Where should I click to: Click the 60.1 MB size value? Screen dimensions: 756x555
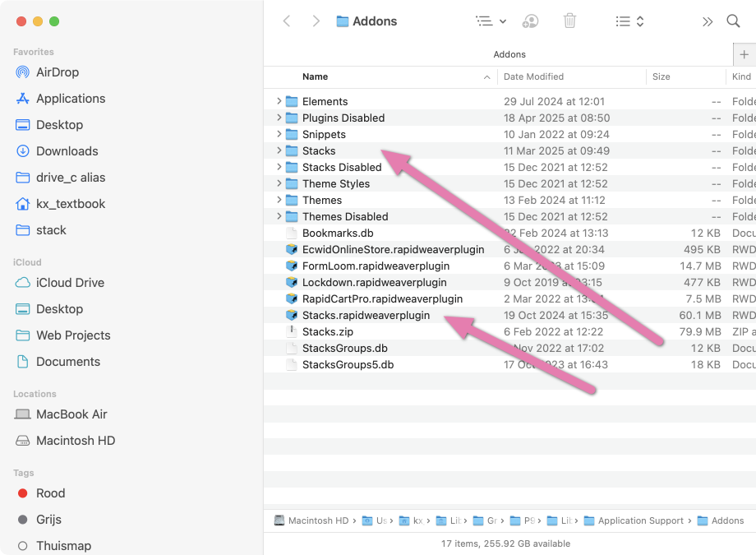coord(699,316)
